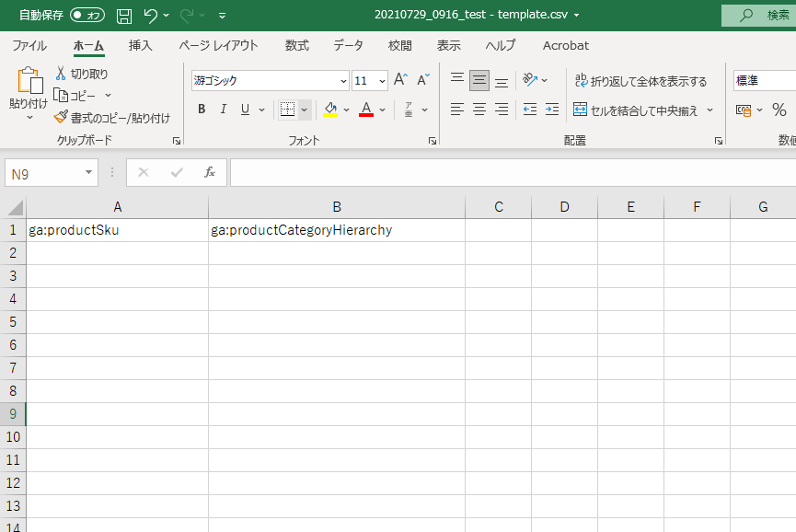Screen dimensions: 796x532
Task: Select column B header
Action: coord(337,207)
